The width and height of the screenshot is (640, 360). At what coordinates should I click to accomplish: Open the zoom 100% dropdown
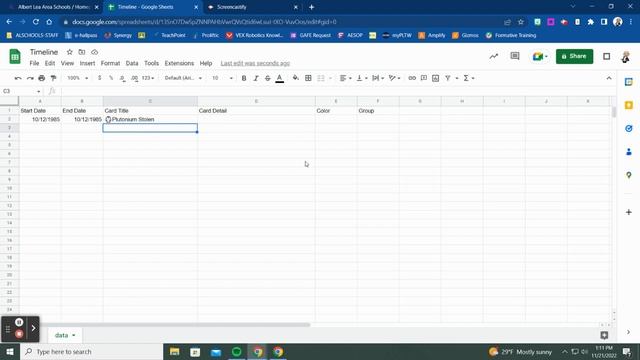[x=78, y=78]
